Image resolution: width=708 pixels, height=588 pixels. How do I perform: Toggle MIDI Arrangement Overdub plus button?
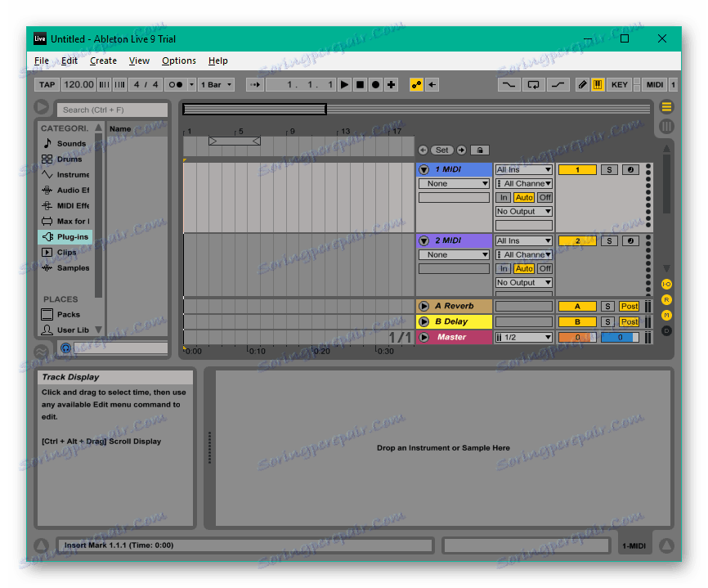click(391, 84)
